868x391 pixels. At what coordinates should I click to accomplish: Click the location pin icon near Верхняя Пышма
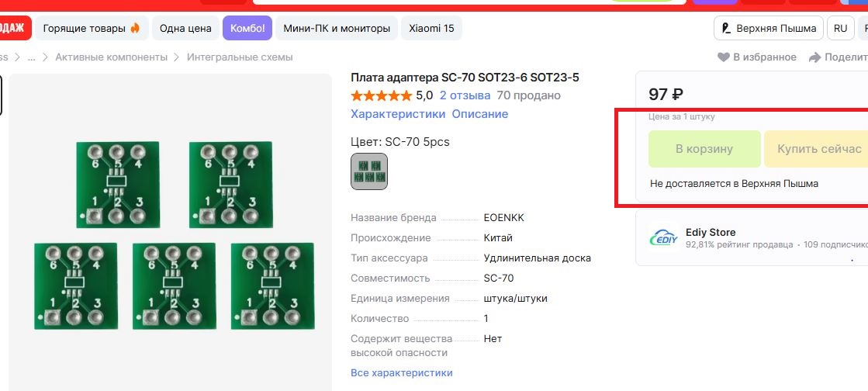pyautogui.click(x=725, y=28)
